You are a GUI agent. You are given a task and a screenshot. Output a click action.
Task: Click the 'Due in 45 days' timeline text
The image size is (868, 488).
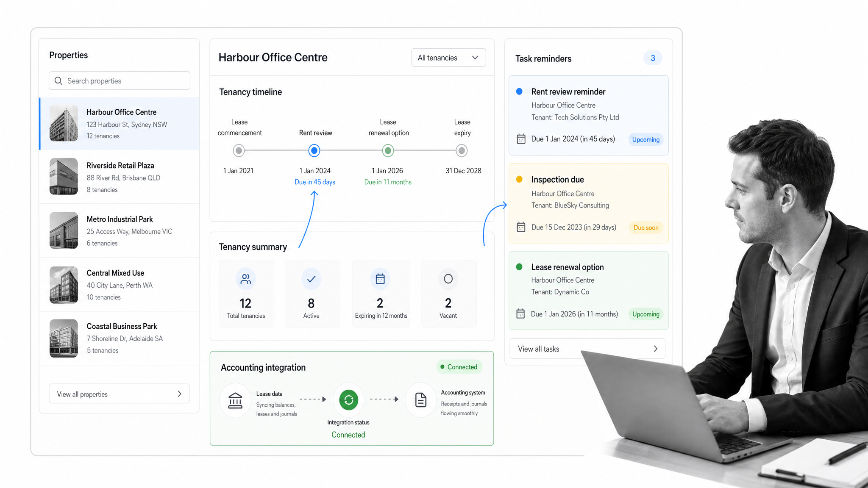[315, 182]
